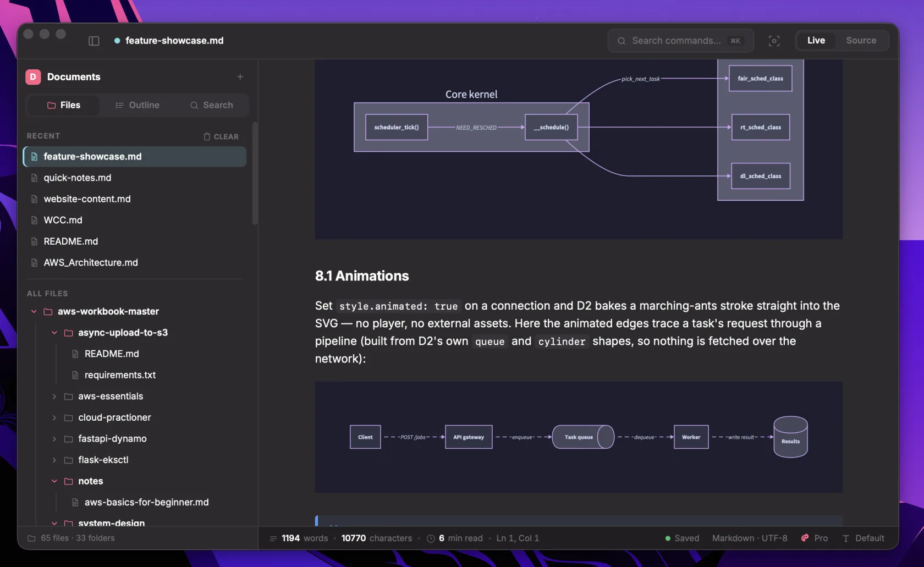Expand the flask-eksctl folder chevron
This screenshot has width=924, height=567.
(x=54, y=460)
